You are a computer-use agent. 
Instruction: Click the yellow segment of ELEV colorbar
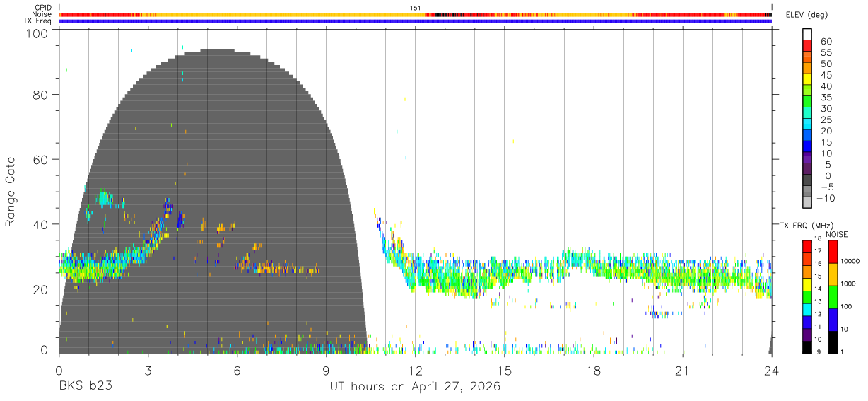[x=808, y=79]
